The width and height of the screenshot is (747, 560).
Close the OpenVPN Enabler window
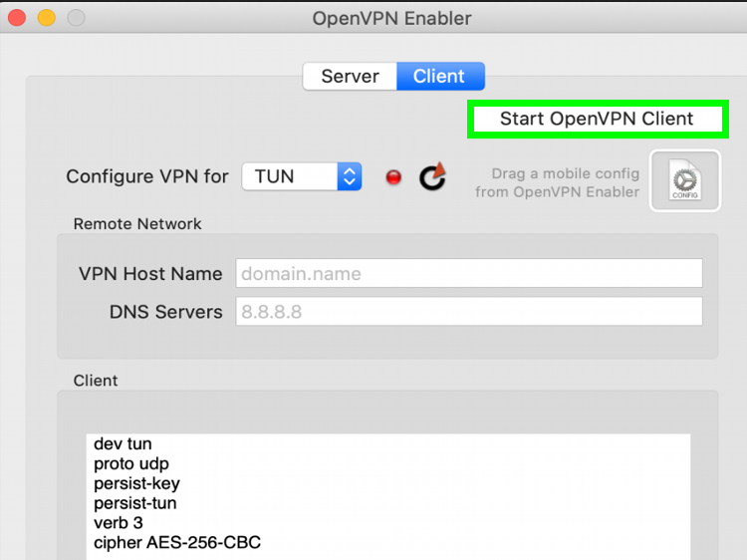point(17,18)
